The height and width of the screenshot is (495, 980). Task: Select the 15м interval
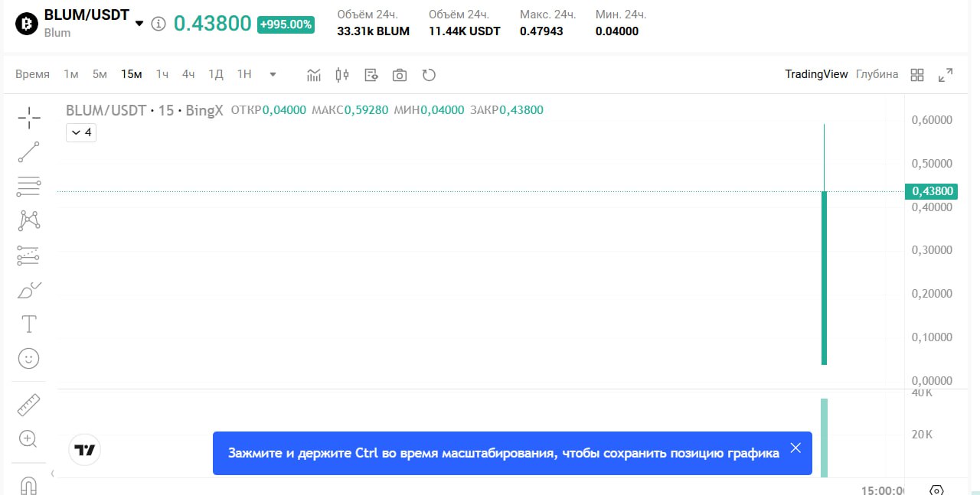[131, 74]
